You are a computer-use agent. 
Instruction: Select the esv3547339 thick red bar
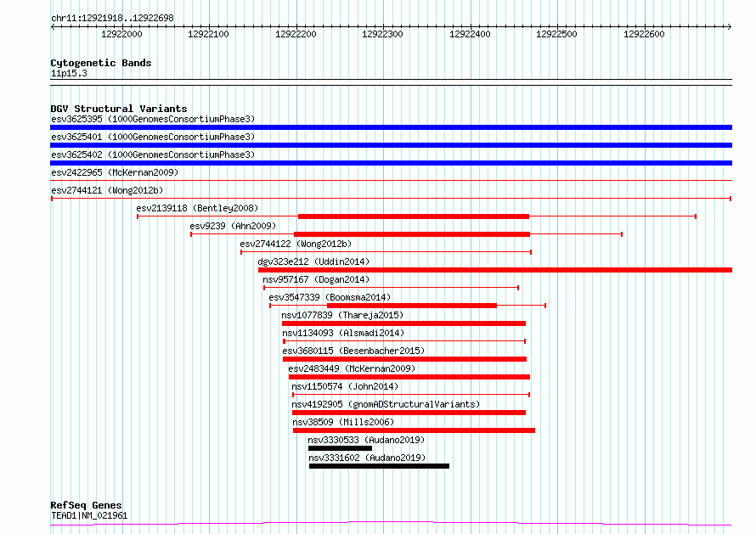pyautogui.click(x=412, y=306)
